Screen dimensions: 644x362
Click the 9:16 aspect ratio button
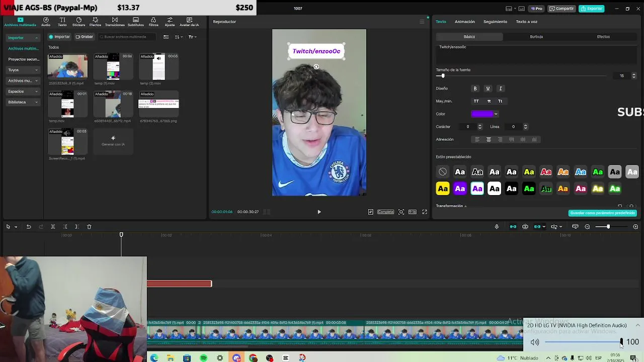413,212
